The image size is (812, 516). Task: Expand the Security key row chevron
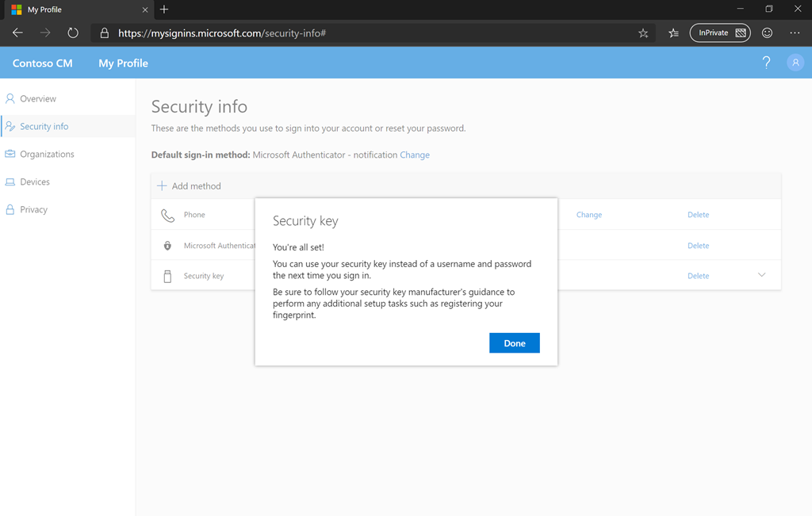(x=761, y=275)
